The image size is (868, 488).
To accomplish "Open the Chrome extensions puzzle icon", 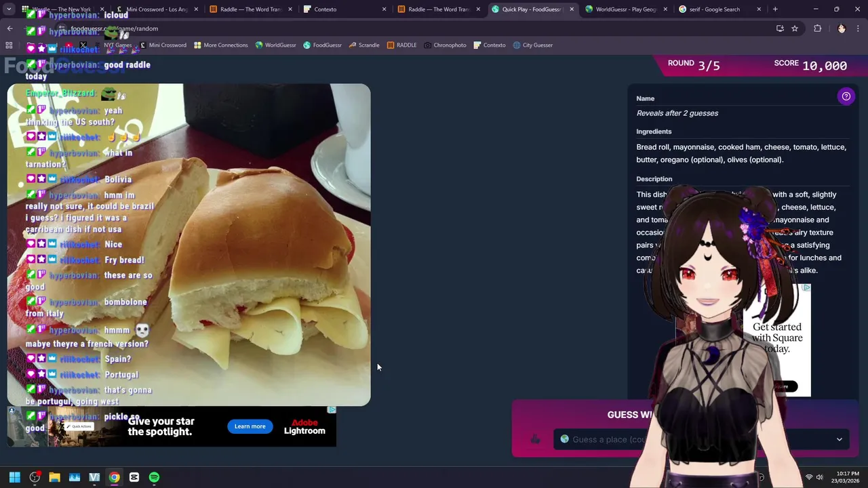I will 817,28.
